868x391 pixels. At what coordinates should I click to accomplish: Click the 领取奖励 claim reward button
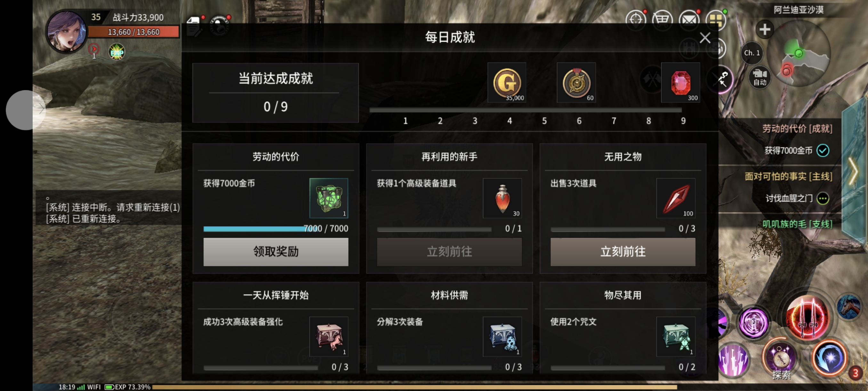point(276,252)
